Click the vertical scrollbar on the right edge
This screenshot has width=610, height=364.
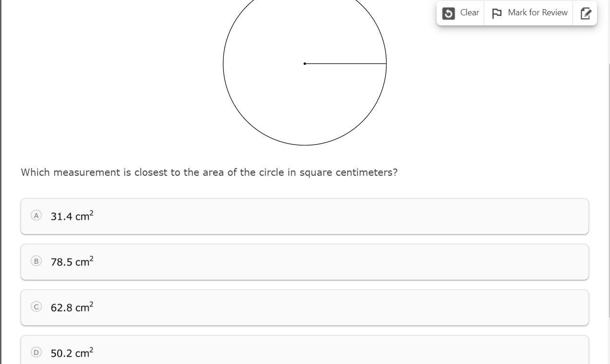click(x=609, y=192)
